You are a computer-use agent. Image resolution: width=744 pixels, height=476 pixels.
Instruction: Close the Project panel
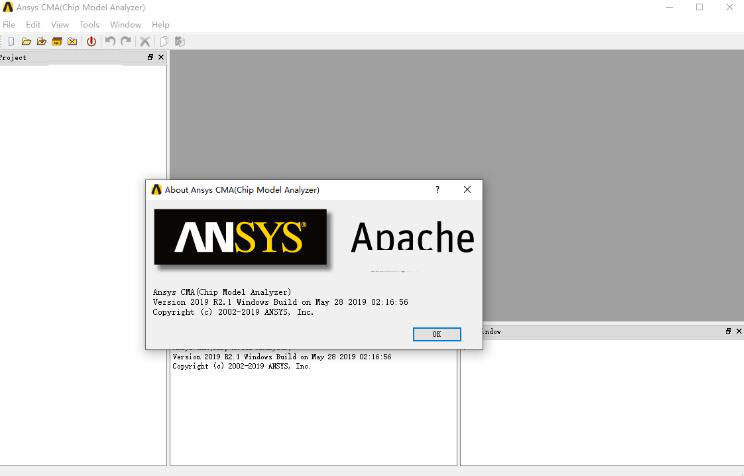coord(161,57)
